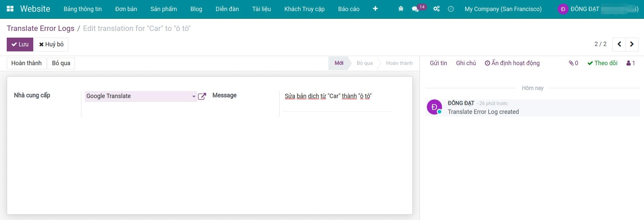This screenshot has width=644, height=220.
Task: Open ĐÔNG ĐẠT user menu
Action: [597, 9]
